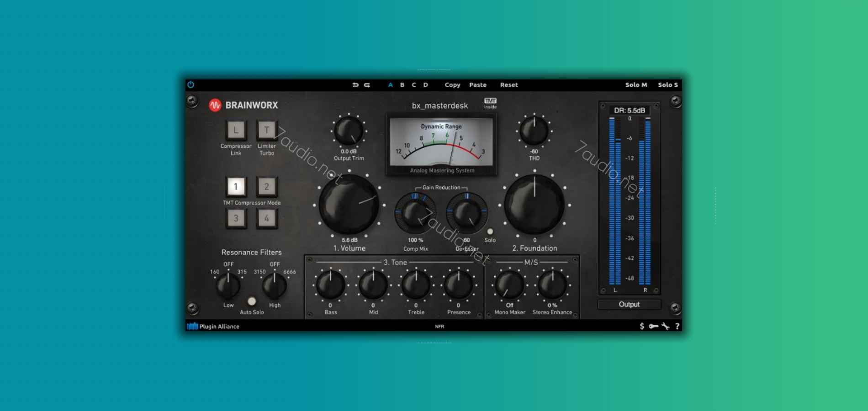This screenshot has height=411, width=868.
Task: Click the Output Trim knob
Action: click(349, 131)
